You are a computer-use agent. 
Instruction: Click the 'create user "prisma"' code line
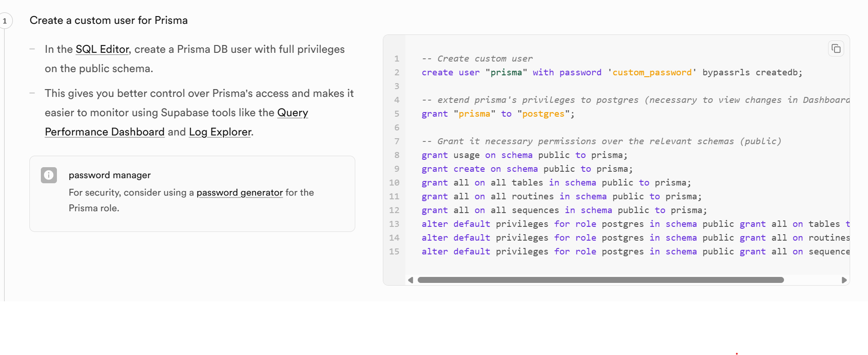[612, 73]
